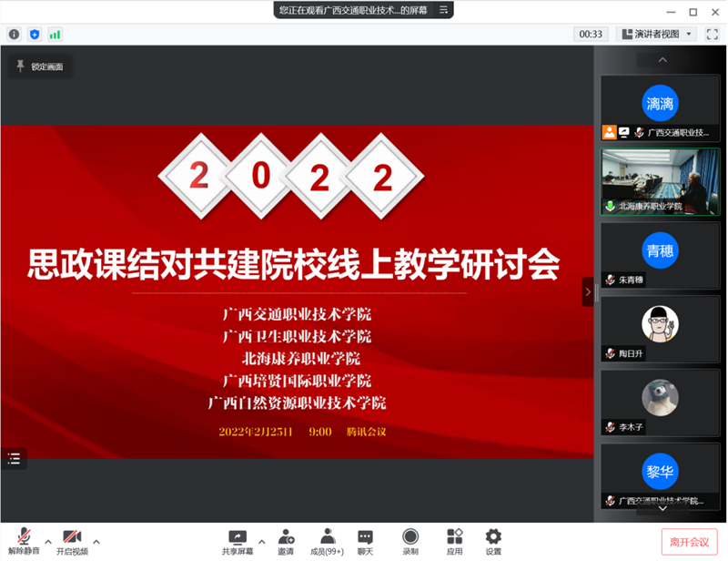This screenshot has width=728, height=561.
Task: Turn on camera with 开启视频
Action: point(72,542)
